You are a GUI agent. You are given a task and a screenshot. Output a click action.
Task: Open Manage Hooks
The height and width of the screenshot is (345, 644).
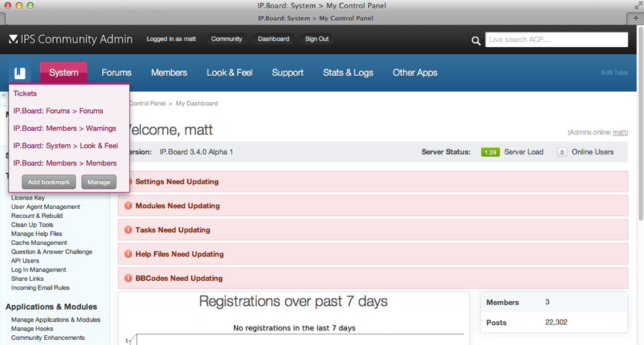click(x=32, y=329)
